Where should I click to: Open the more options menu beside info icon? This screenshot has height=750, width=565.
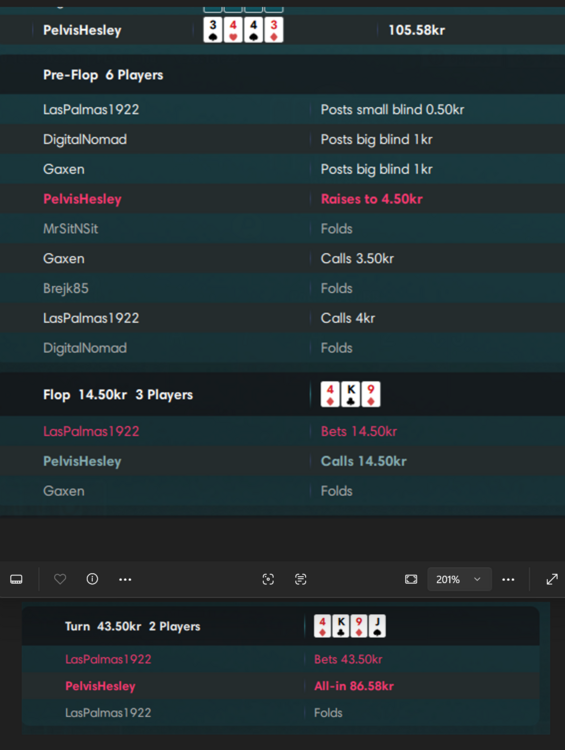point(125,579)
